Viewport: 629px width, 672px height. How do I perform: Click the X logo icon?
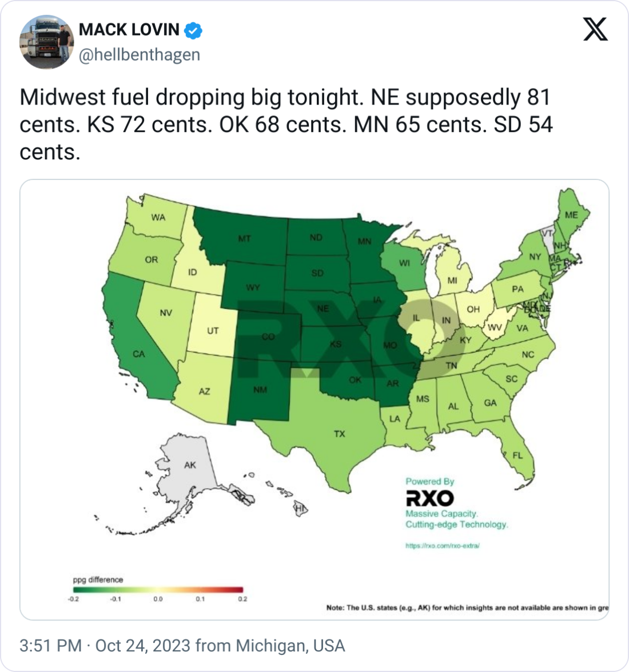coord(595,29)
